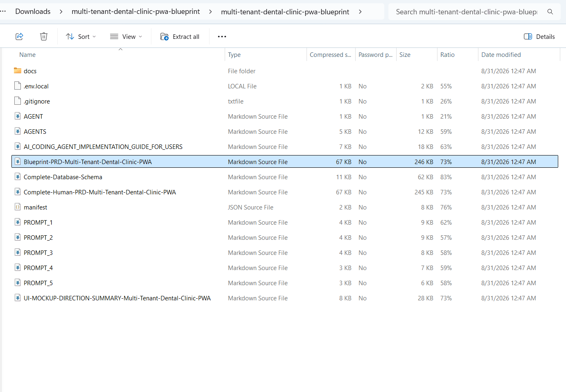566x392 pixels.
Task: Sort by Compressed size column header
Action: tap(330, 55)
